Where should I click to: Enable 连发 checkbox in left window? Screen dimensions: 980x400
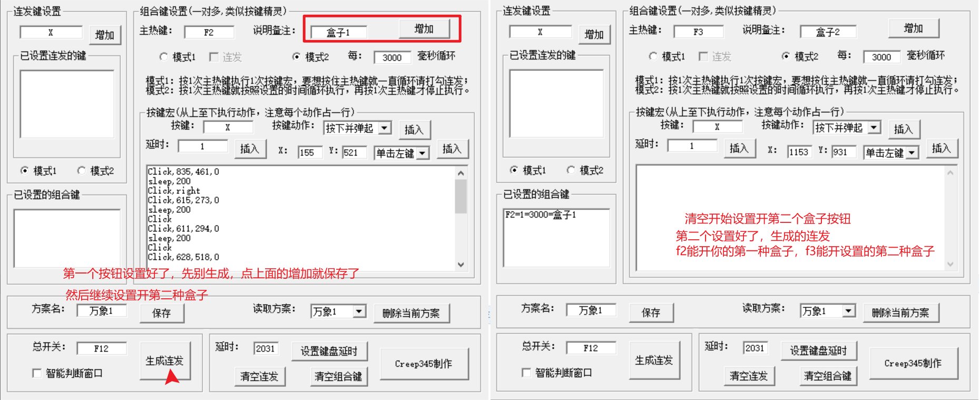click(214, 56)
